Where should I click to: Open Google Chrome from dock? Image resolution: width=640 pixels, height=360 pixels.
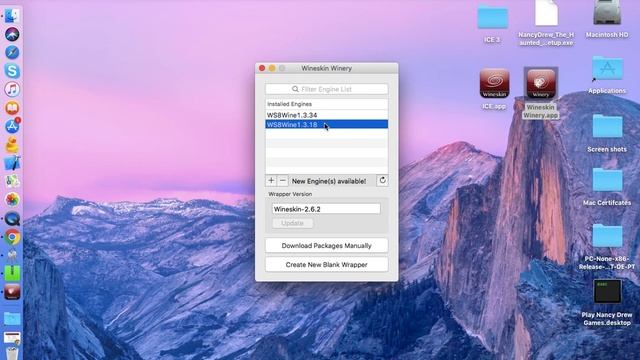pos(12,237)
